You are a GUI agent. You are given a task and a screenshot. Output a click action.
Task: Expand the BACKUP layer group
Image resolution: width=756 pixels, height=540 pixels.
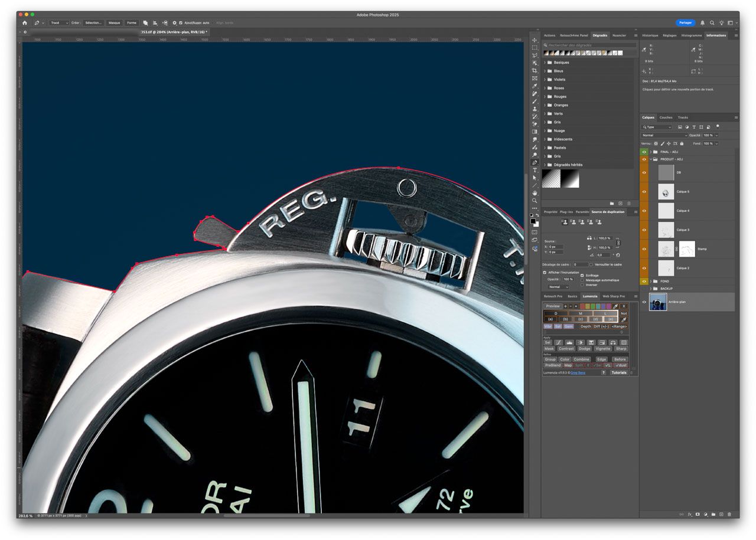coord(650,289)
